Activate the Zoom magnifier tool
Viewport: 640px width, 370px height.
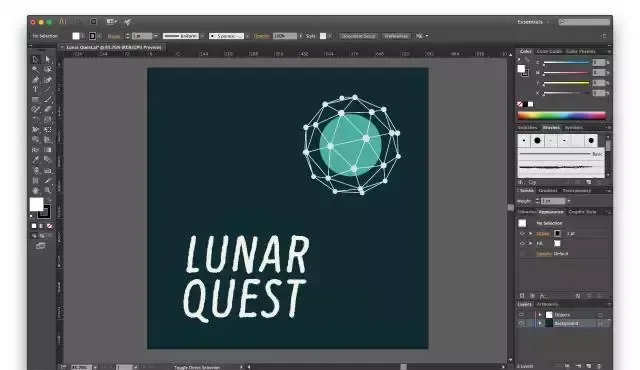[48, 191]
